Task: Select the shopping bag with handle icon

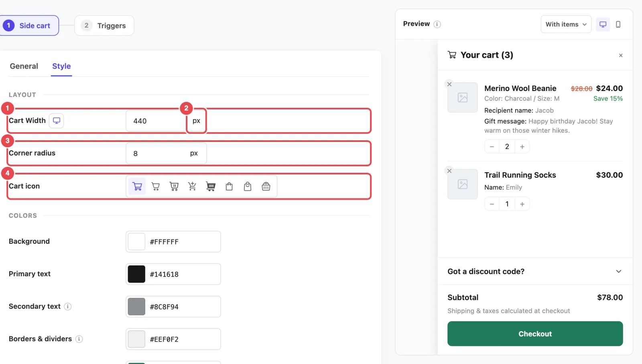Action: pos(248,186)
